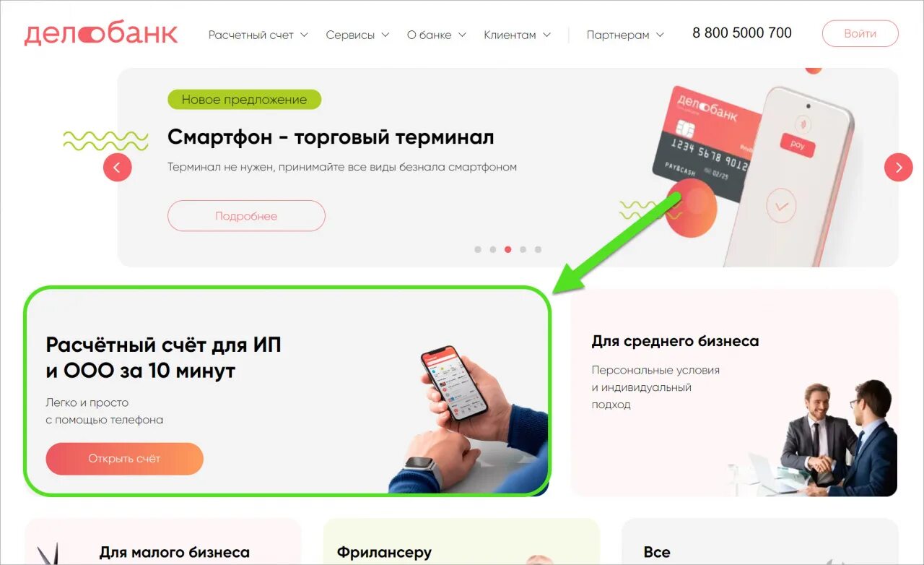Select the fifth carousel dot
This screenshot has width=924, height=565.
coord(538,249)
